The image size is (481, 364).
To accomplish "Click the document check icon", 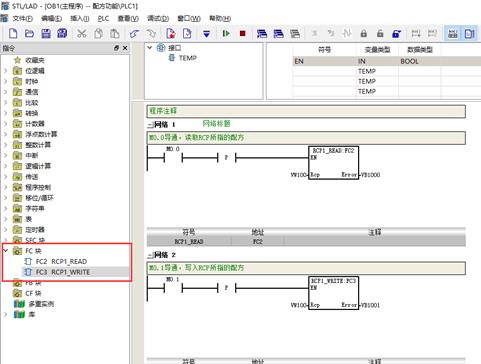I will (187, 33).
